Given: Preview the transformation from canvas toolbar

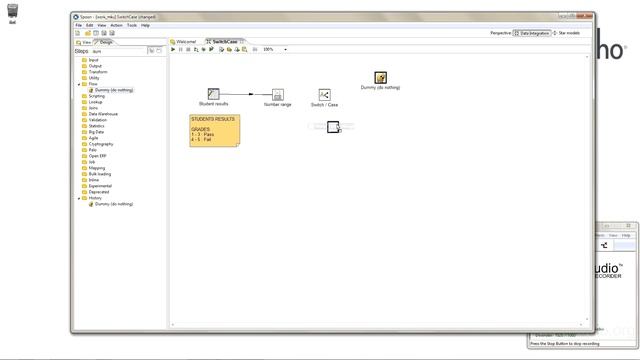Looking at the screenshot, I should coord(196,49).
